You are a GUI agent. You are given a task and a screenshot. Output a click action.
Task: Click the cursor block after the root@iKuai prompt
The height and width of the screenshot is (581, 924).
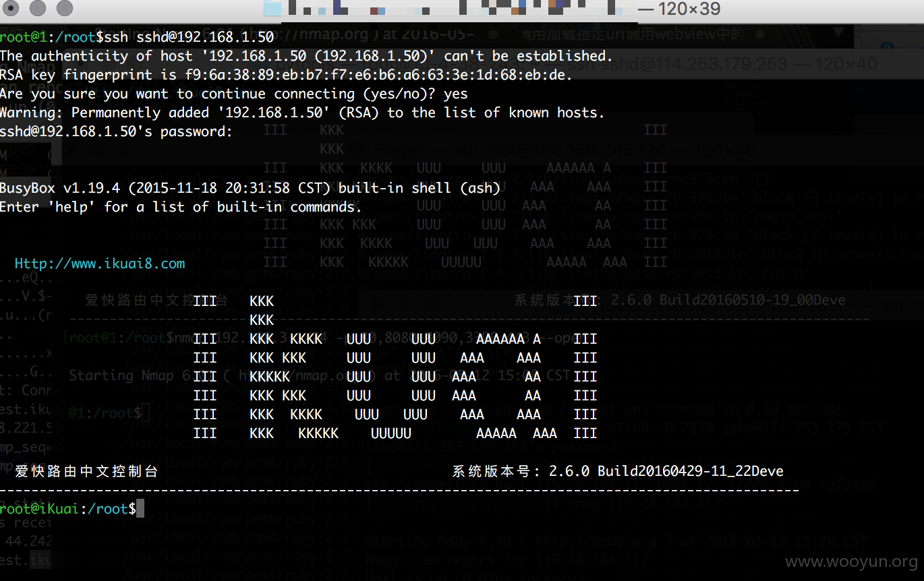(x=140, y=508)
